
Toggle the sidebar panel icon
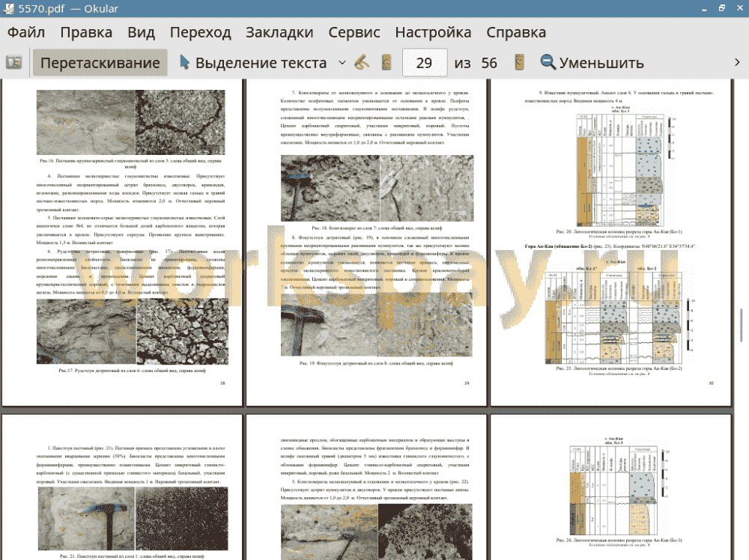[13, 63]
